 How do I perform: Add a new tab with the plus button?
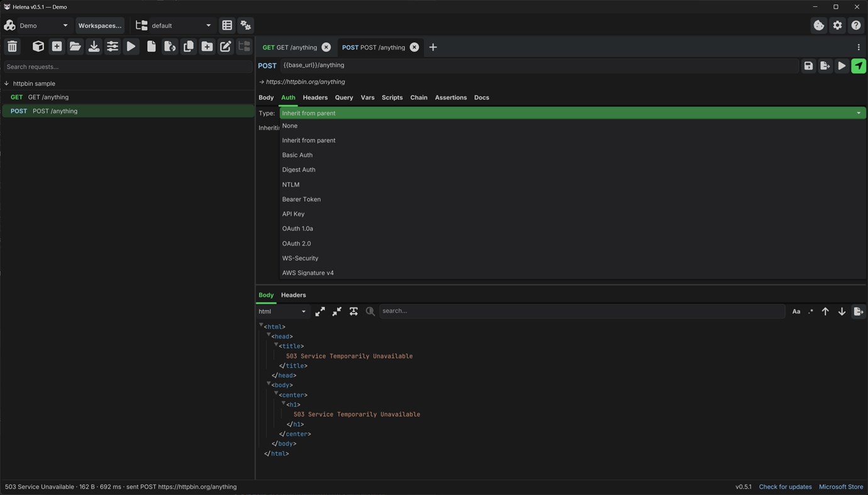[433, 47]
